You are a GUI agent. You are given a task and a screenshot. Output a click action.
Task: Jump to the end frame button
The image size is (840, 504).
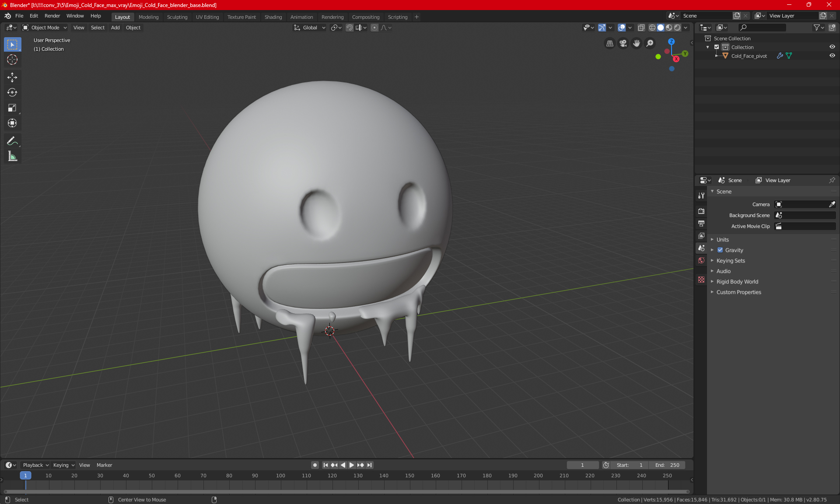(x=370, y=465)
